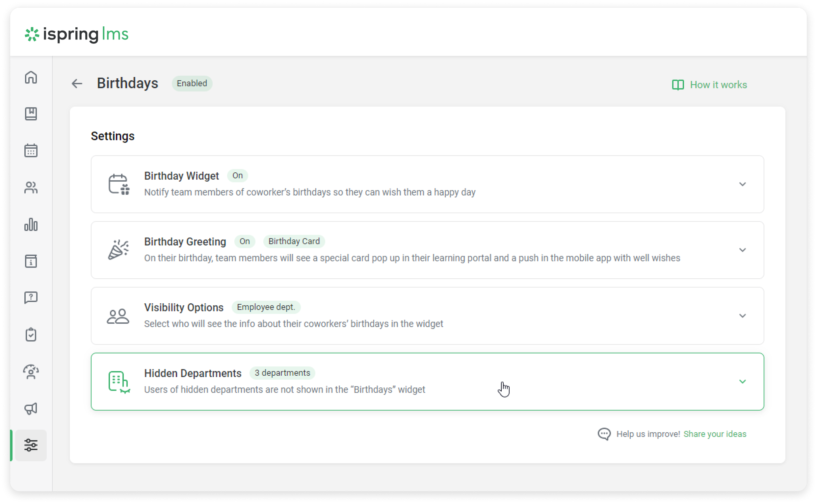Click the Hidden Departments row title
Viewport: 817px width, 504px height.
pos(193,373)
